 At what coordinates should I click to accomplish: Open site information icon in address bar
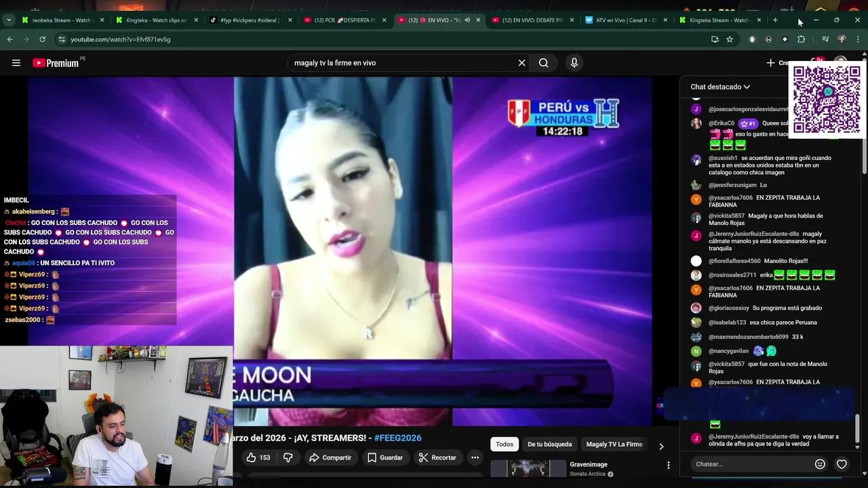(x=62, y=39)
